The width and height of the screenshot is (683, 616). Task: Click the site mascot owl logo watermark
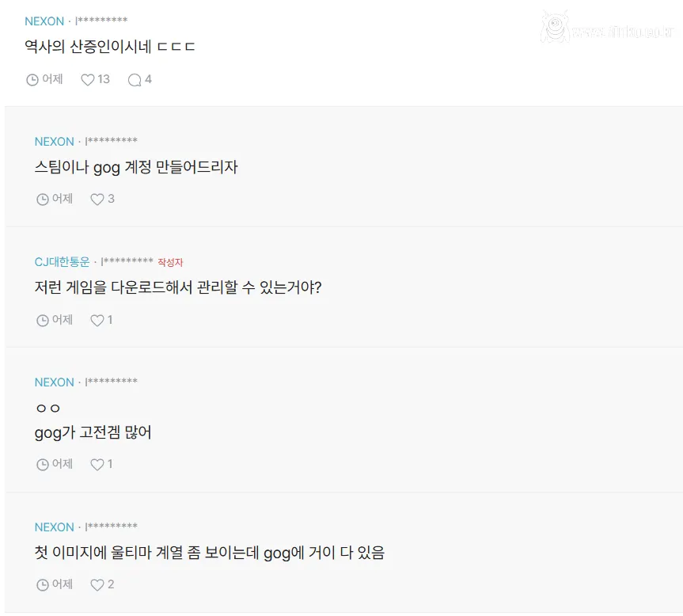pyautogui.click(x=554, y=27)
